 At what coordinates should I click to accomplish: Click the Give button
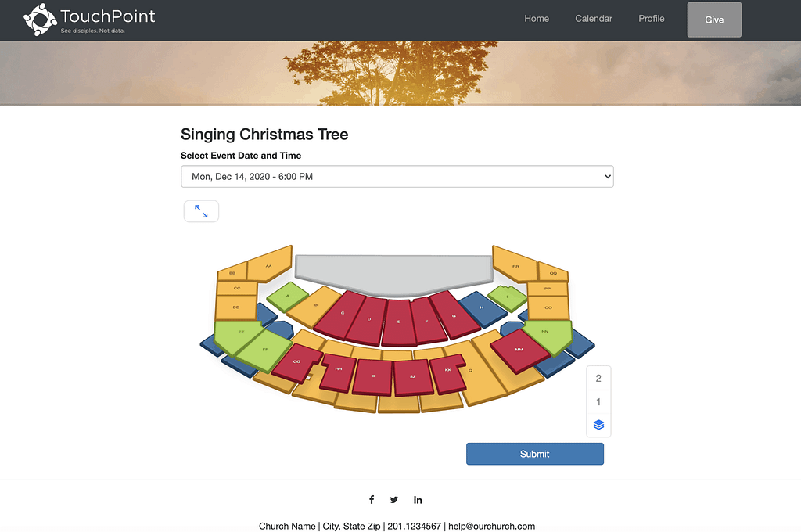tap(714, 20)
